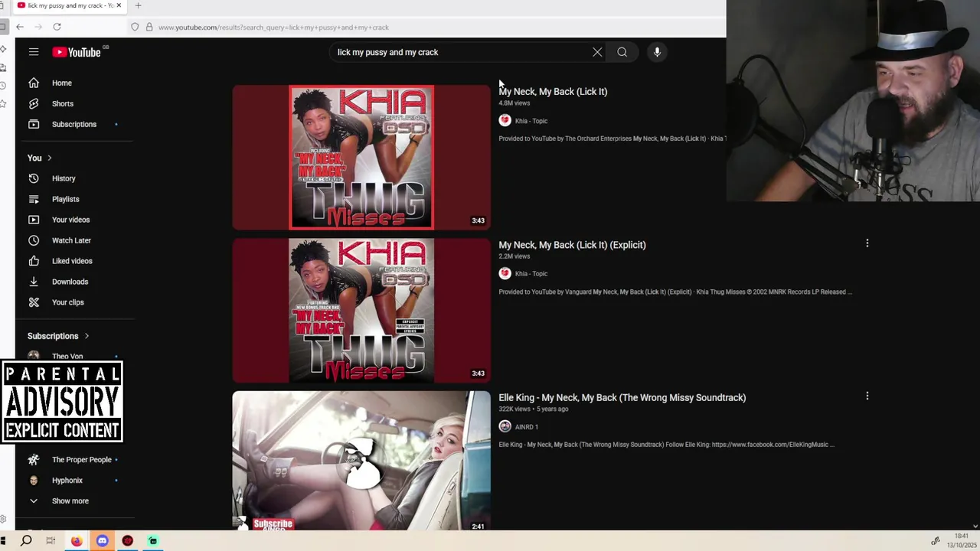Viewport: 980px width, 551px height.
Task: Start voice search with microphone
Action: (x=657, y=52)
